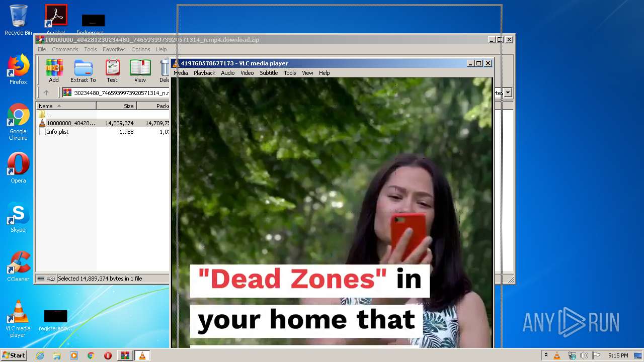Open Opera from the taskbar
The image size is (644, 362).
click(x=108, y=355)
